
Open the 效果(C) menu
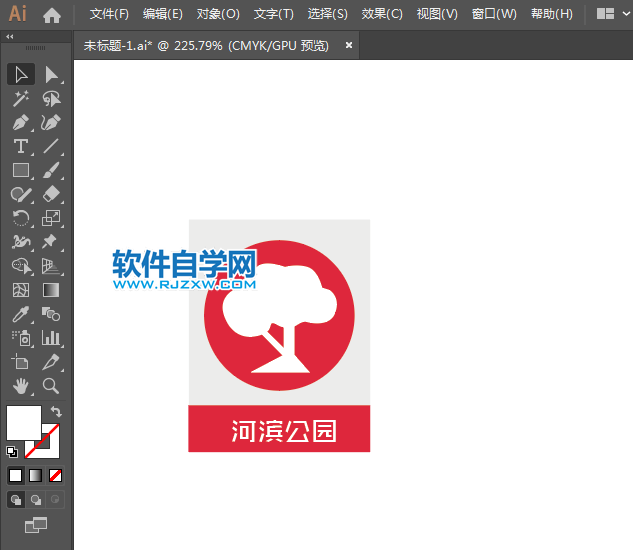click(382, 14)
